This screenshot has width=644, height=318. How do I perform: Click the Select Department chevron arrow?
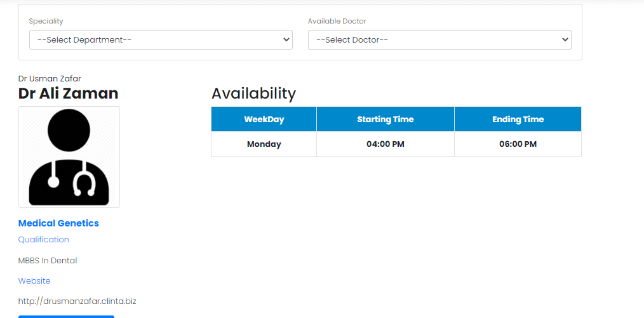coord(286,40)
